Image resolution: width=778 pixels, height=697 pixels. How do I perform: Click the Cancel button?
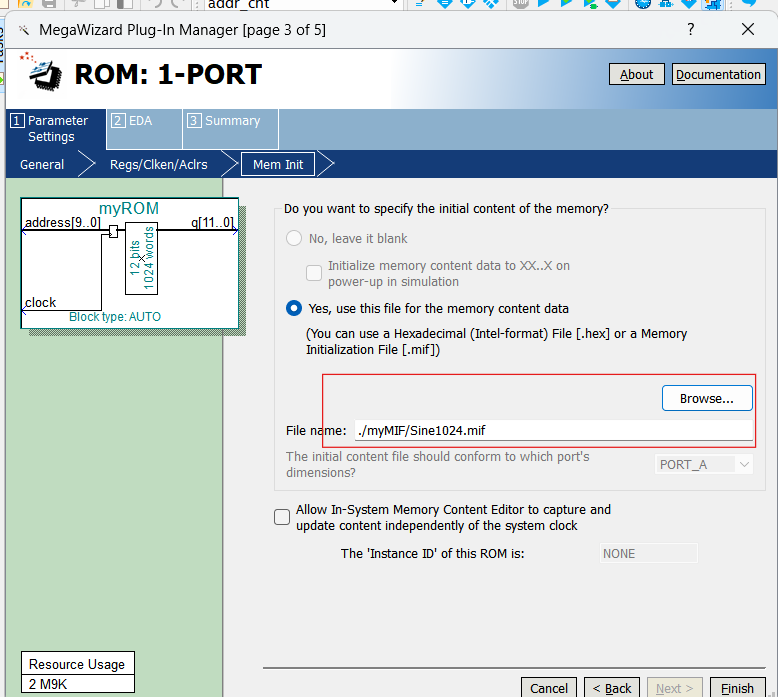(549, 688)
